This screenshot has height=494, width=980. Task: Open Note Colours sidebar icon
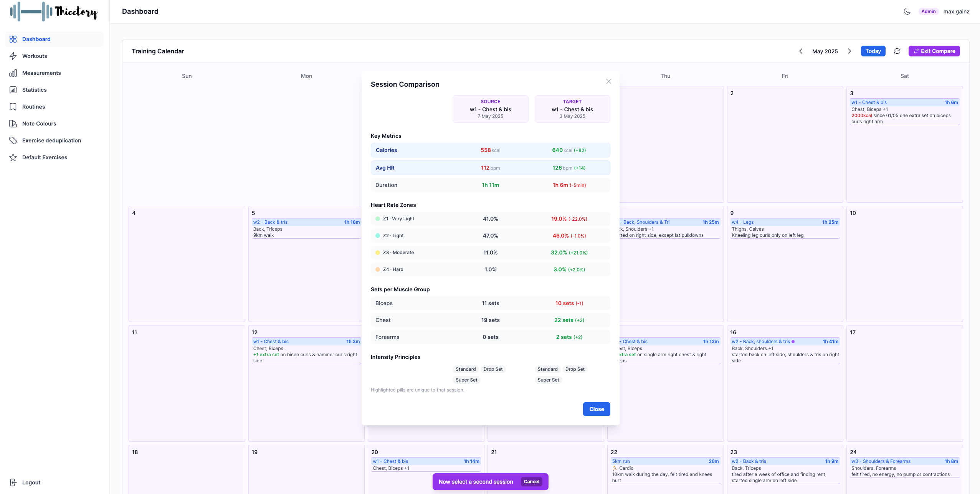point(13,124)
